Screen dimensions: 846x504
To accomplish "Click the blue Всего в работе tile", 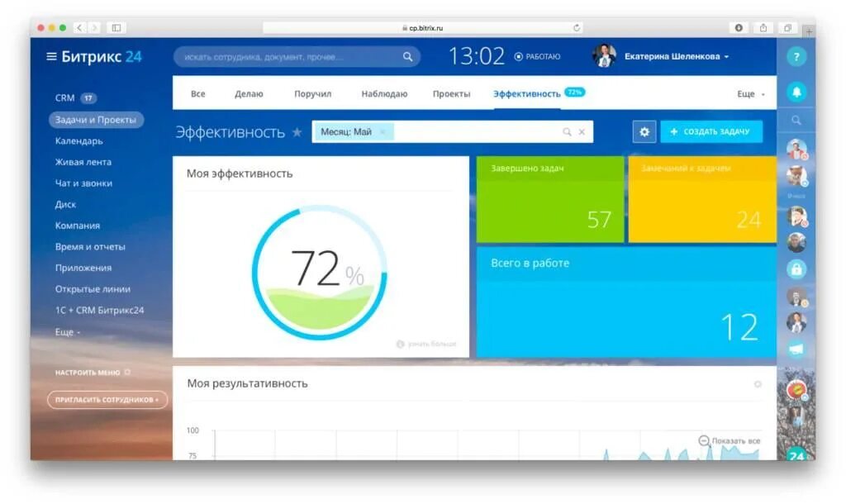I will pyautogui.click(x=626, y=302).
